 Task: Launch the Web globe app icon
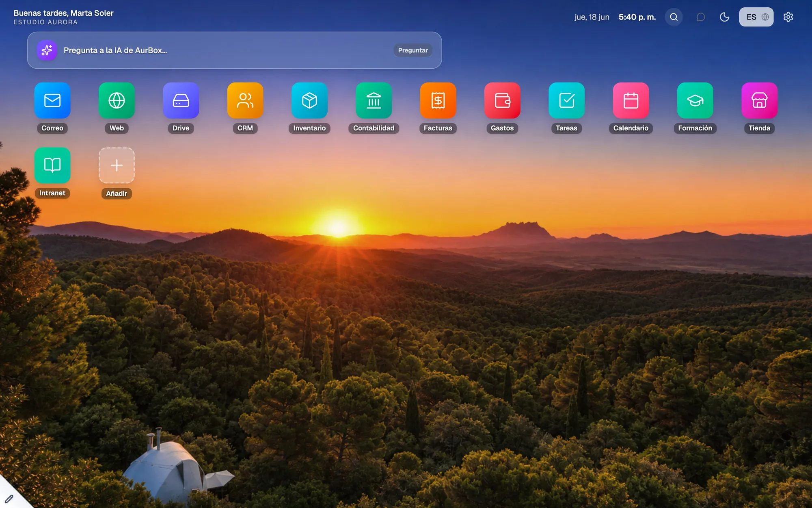(x=117, y=100)
